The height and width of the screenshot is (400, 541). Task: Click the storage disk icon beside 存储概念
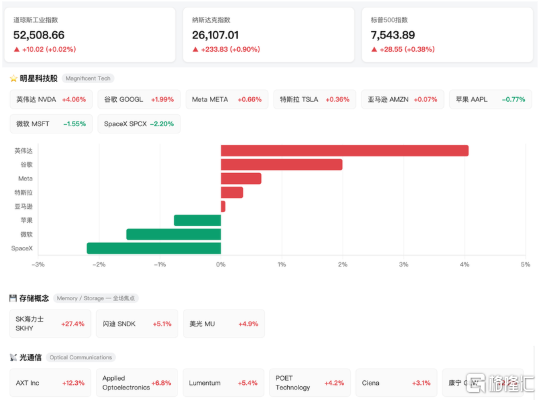coord(13,298)
